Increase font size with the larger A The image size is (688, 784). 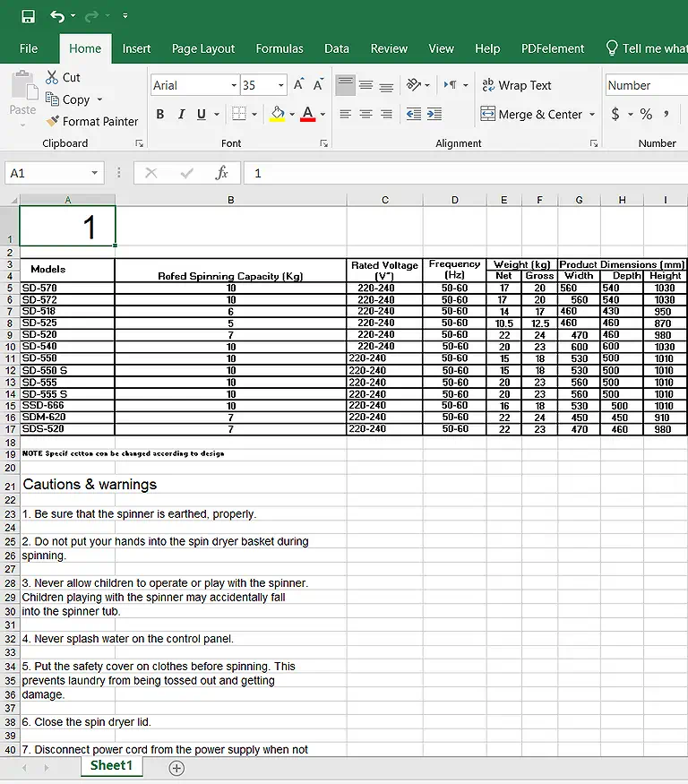298,84
